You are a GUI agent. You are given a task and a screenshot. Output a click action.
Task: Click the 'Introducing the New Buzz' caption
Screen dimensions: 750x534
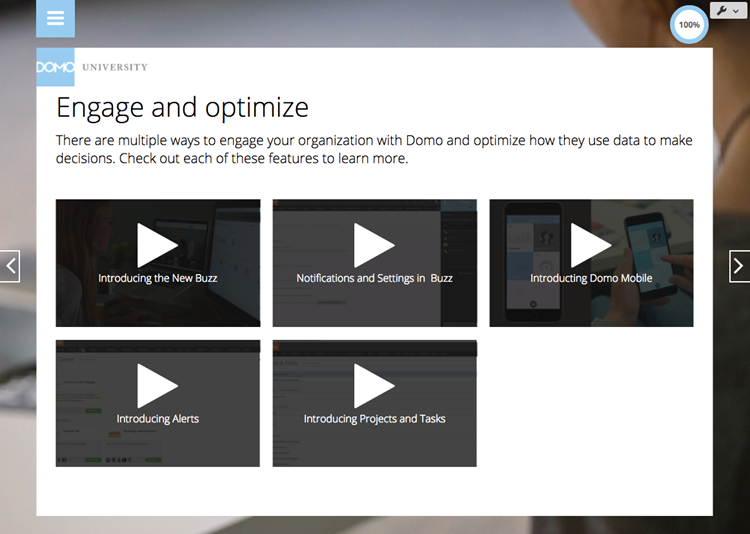click(158, 278)
